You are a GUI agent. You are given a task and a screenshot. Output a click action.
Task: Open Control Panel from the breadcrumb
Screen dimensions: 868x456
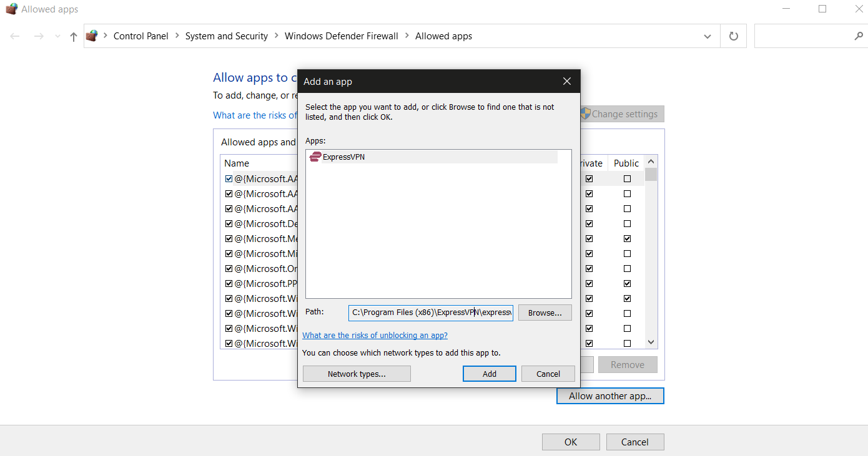(141, 36)
